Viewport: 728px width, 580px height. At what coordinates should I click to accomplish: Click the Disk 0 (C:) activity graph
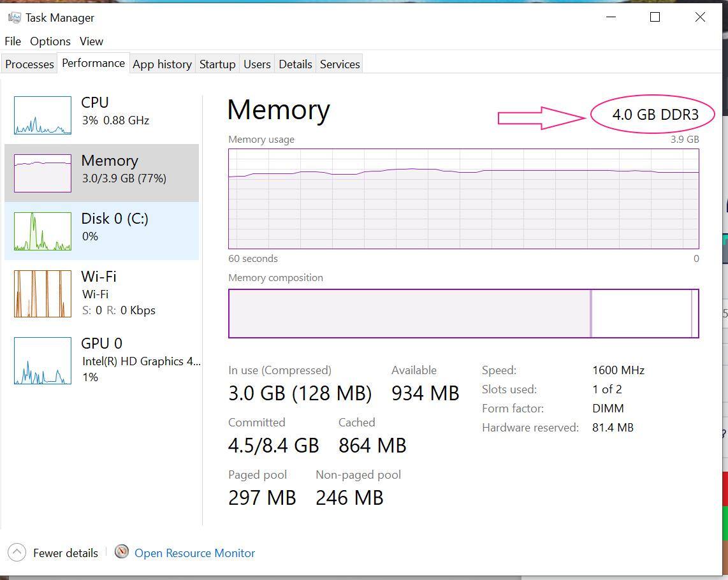click(43, 231)
